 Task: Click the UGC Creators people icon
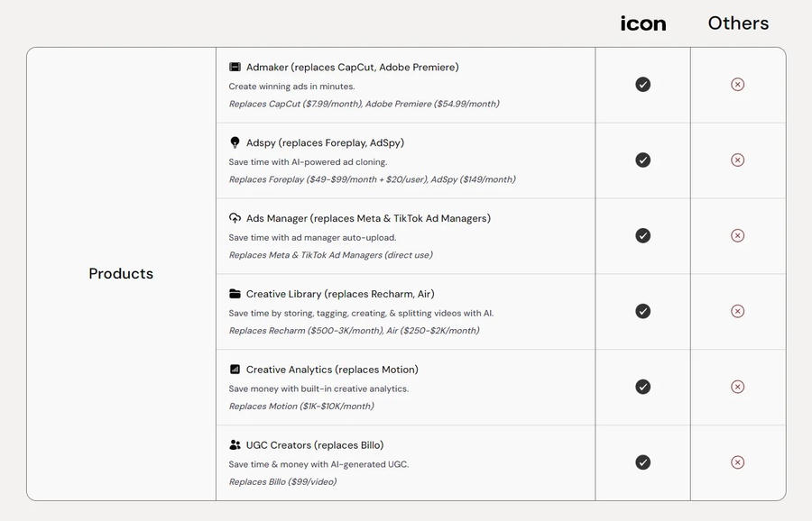235,445
